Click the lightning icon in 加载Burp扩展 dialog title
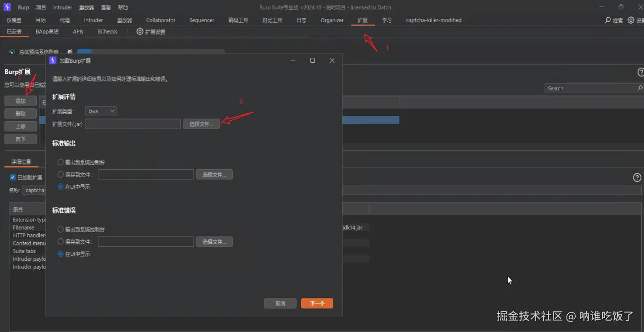The width and height of the screenshot is (644, 332). click(53, 61)
